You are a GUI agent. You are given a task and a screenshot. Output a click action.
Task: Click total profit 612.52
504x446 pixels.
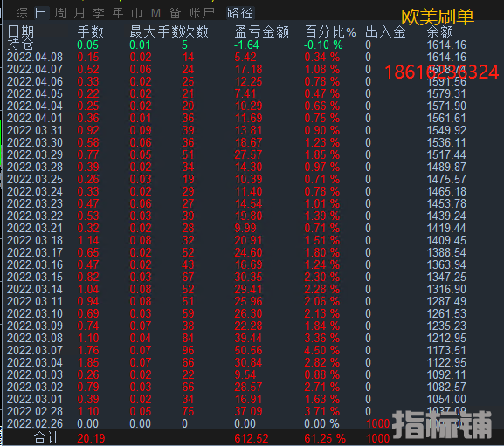(x=252, y=438)
